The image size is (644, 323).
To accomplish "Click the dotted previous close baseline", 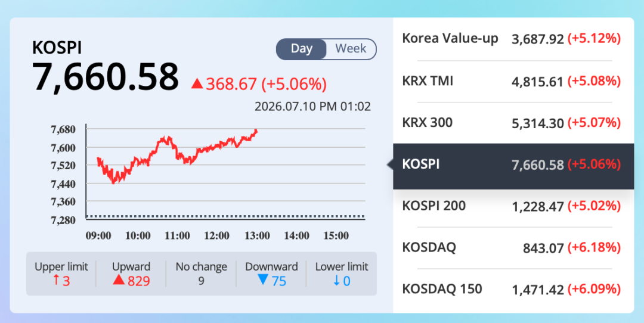I will [225, 216].
